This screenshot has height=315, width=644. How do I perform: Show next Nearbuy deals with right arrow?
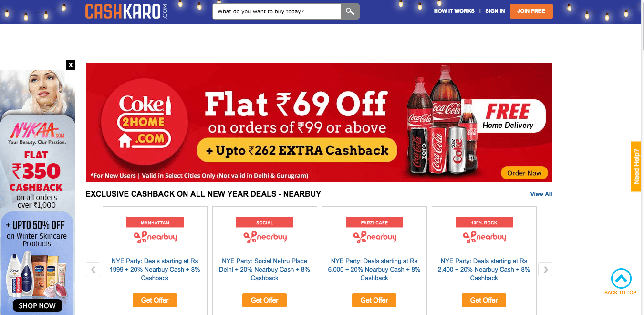coord(545,270)
